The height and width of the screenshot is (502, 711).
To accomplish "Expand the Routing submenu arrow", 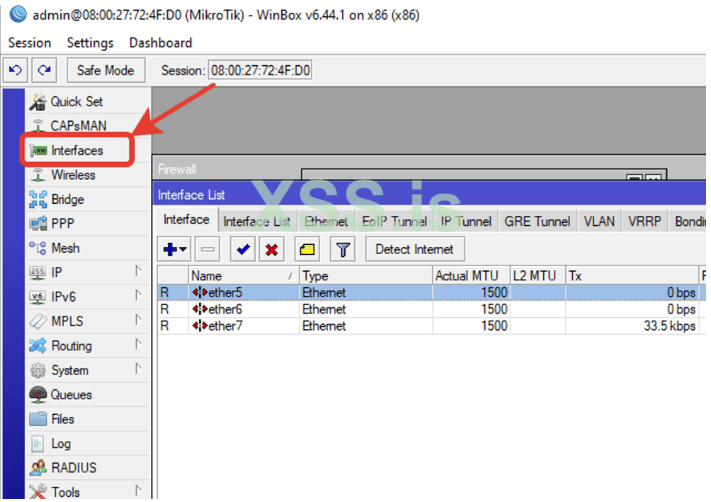I will [138, 345].
